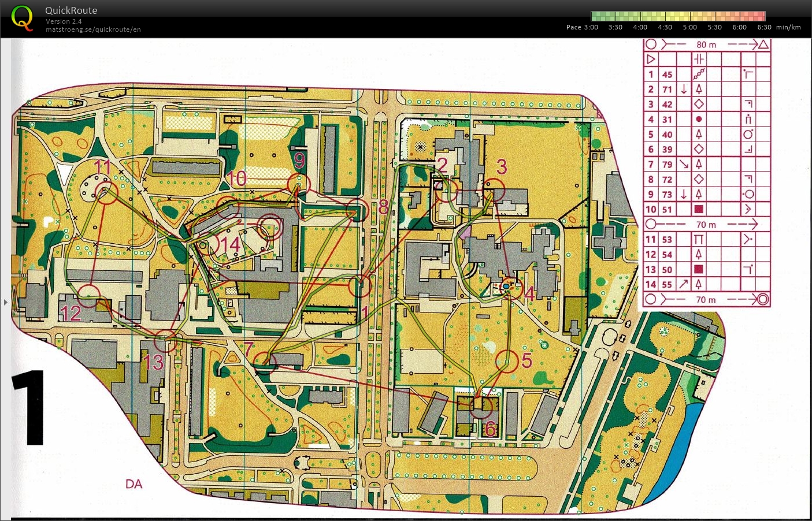Expand the small arrow on left edge
Screen dimensions: 812x521
point(6,302)
